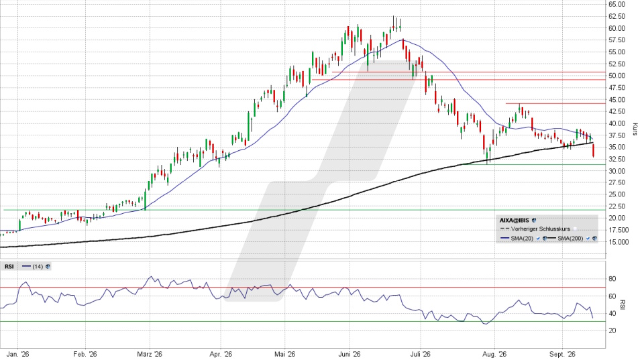Click the SMA(20) legend label

click(x=522, y=239)
